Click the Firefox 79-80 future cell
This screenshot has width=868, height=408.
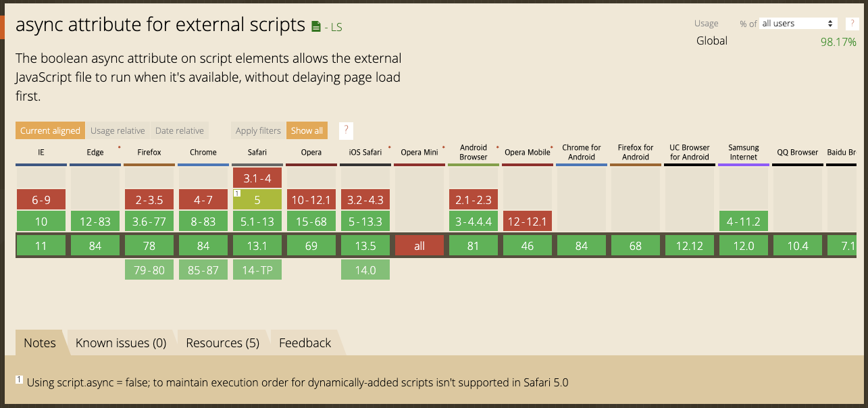coord(149,270)
